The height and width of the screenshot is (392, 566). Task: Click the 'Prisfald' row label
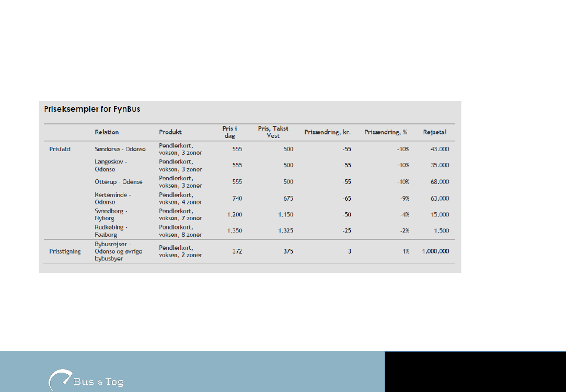pyautogui.click(x=60, y=149)
